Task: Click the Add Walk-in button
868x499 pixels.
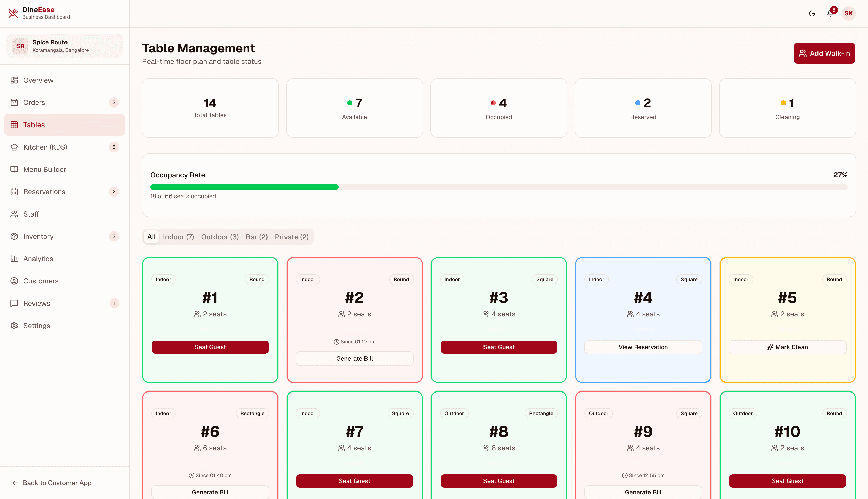Action: [824, 53]
